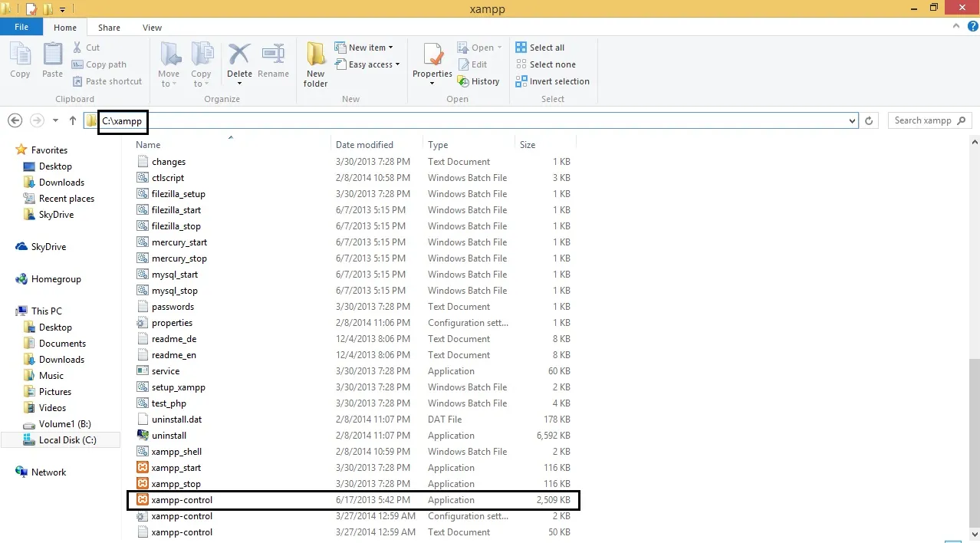Viewport: 980px width, 543px height.
Task: Collapse the ribbon with the chevron
Action: (x=955, y=27)
